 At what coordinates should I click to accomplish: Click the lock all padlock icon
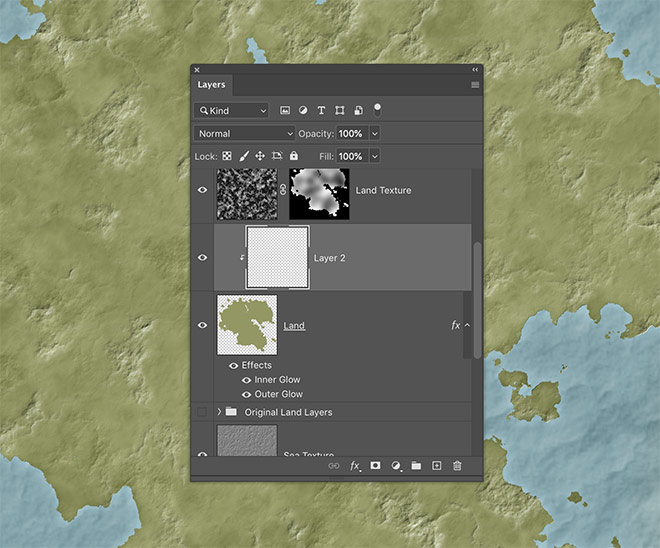coord(294,157)
